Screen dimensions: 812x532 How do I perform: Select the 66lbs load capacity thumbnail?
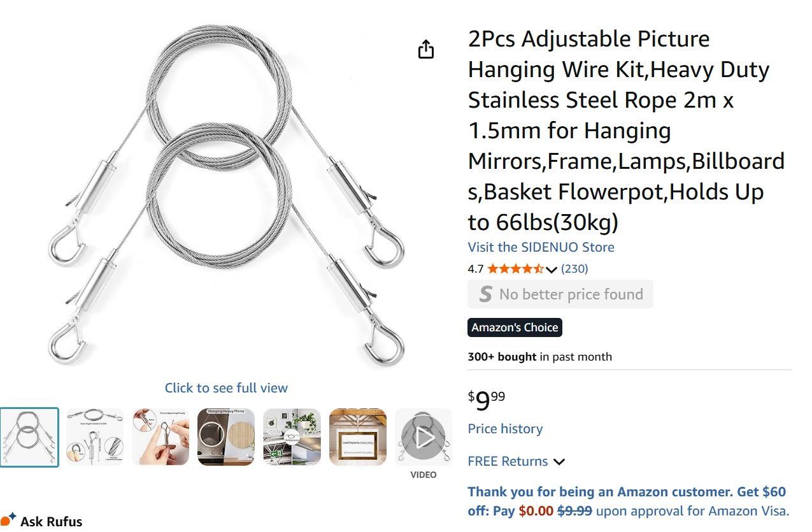[358, 436]
